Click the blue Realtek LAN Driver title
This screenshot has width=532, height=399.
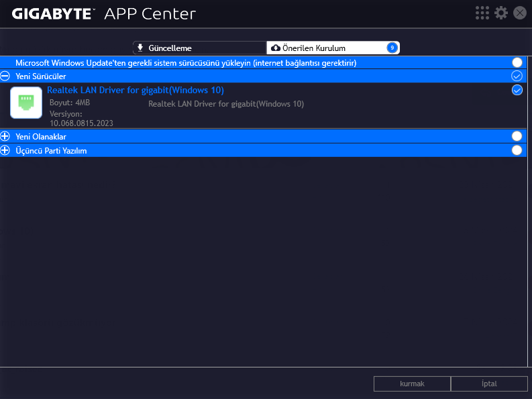pyautogui.click(x=136, y=90)
